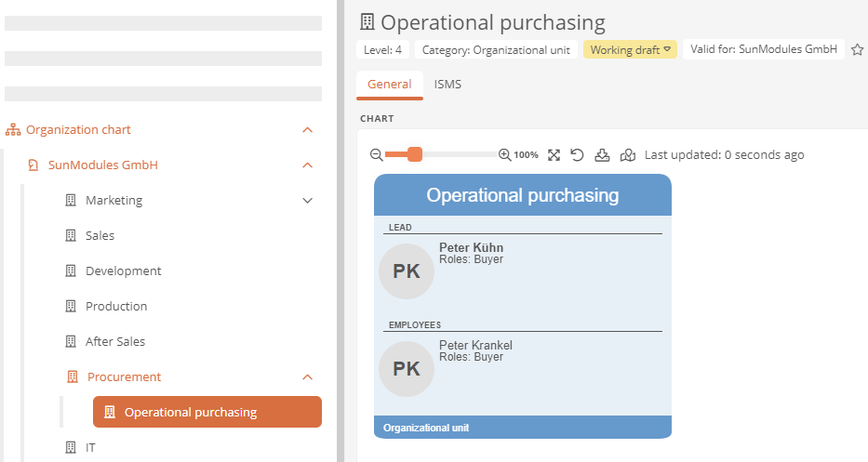Expand the Marketing tree node

(x=308, y=200)
